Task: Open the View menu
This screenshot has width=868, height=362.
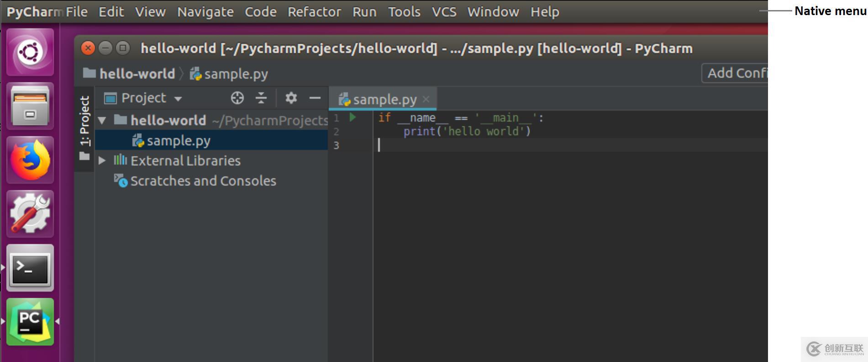Action: click(150, 11)
